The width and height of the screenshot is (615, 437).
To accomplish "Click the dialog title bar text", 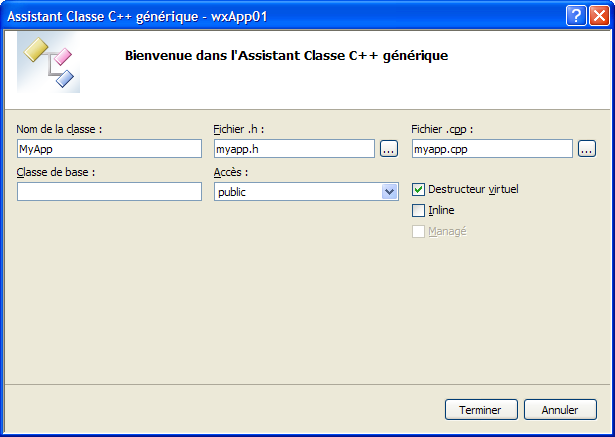I will (x=137, y=16).
